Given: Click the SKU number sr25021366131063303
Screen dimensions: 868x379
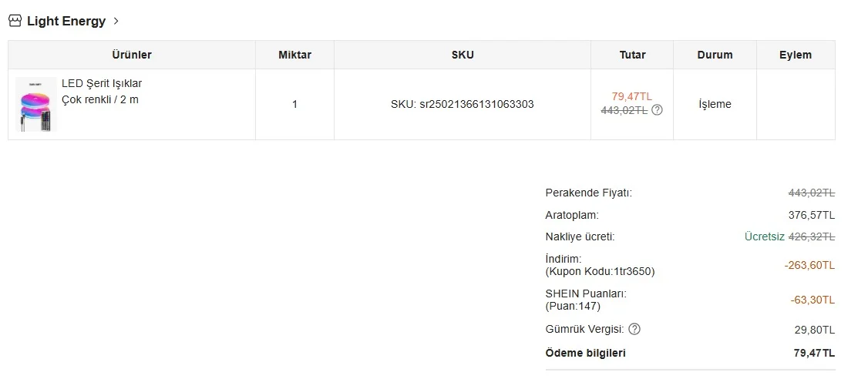Looking at the screenshot, I should pyautogui.click(x=462, y=104).
